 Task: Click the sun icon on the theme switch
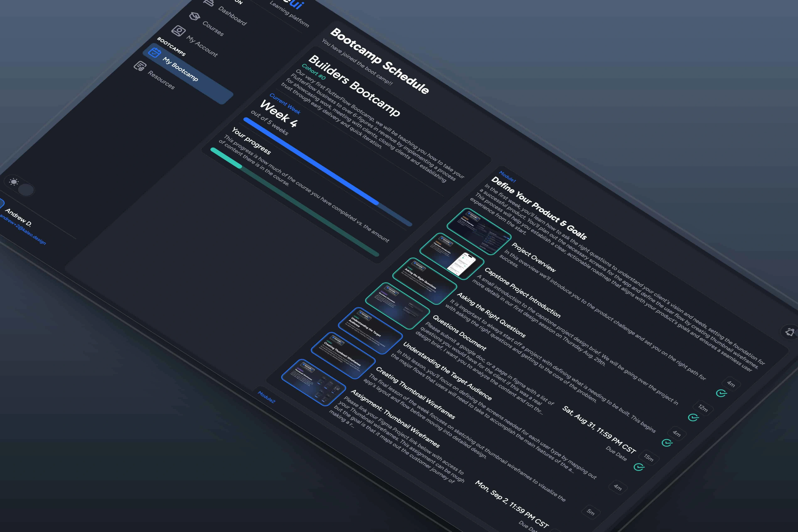point(14,182)
